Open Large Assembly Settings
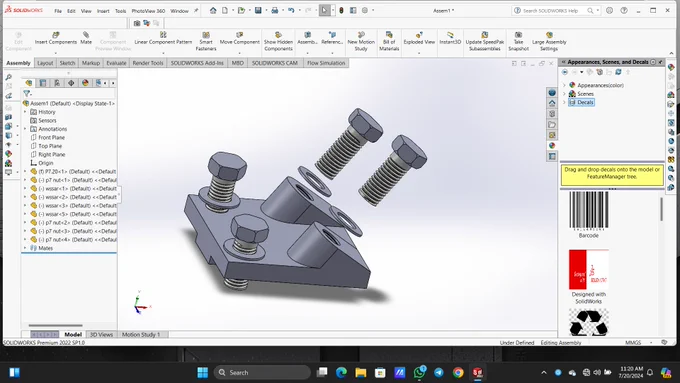The height and width of the screenshot is (383, 680). [x=549, y=41]
